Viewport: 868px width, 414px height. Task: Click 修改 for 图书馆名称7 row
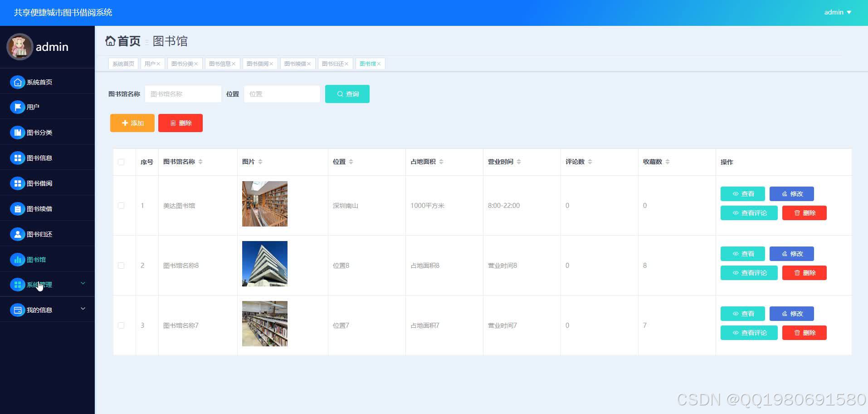(792, 314)
